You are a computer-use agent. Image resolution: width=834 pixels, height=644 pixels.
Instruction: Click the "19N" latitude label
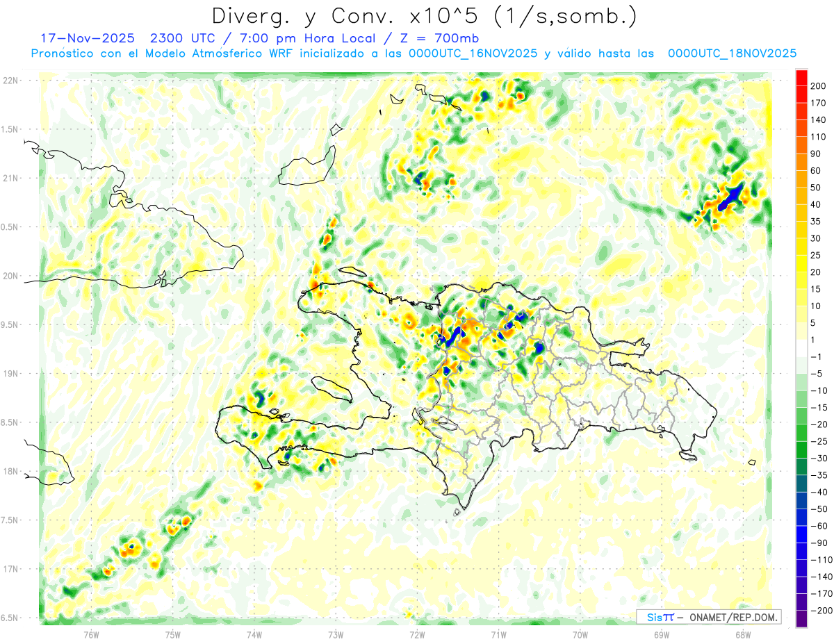(10, 374)
